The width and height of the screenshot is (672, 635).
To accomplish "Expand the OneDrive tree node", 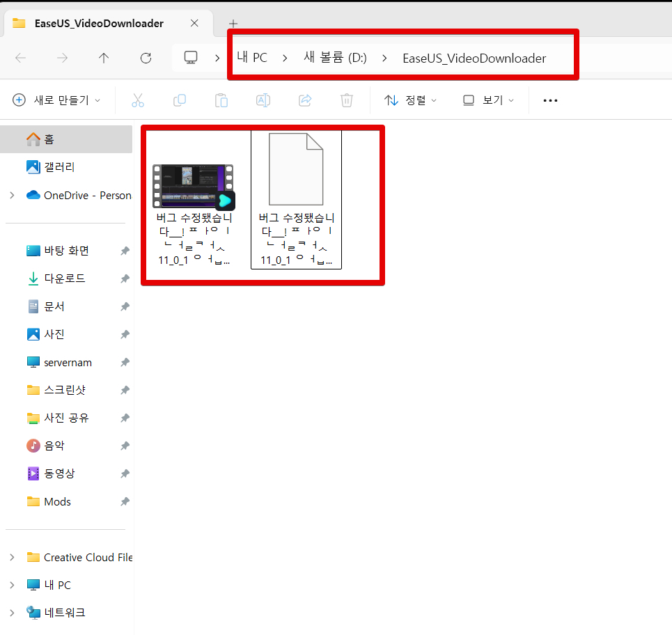I will 12,196.
